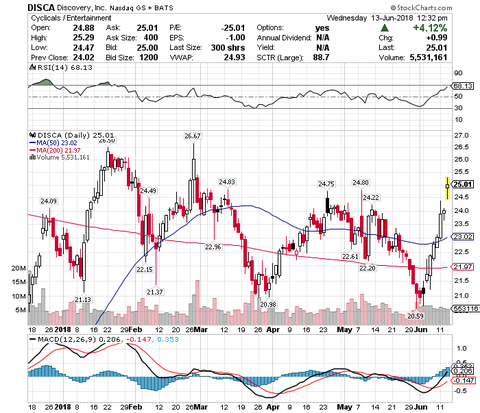Click the Ask Size value 400
The height and width of the screenshot is (413, 480).
151,38
